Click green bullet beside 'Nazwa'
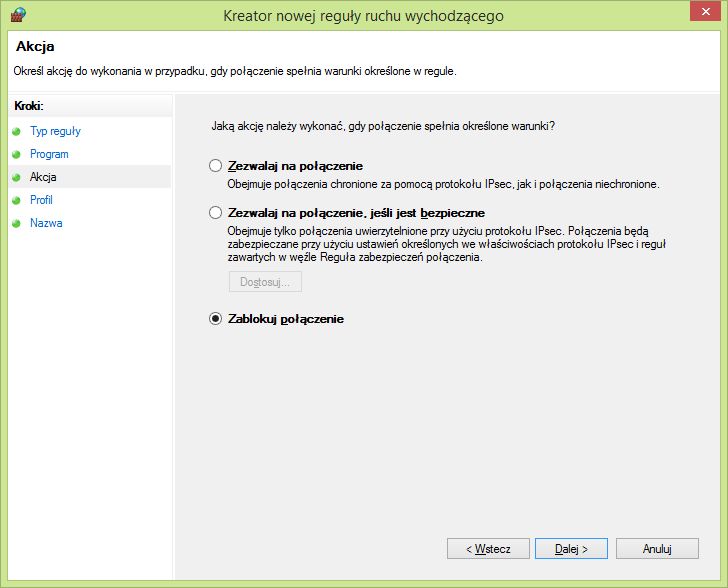Image resolution: width=728 pixels, height=588 pixels. click(17, 223)
